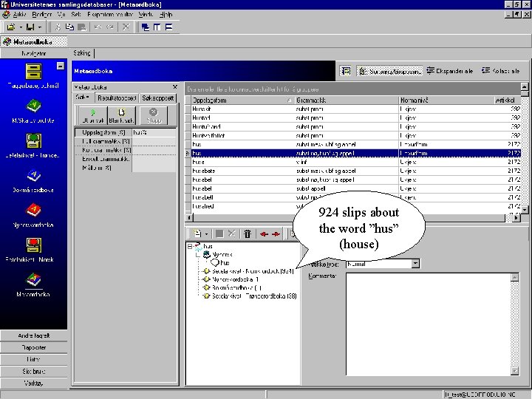532x399 pixels.
Task: Open the Metaordboka multicolor book icon
Action: (33, 280)
